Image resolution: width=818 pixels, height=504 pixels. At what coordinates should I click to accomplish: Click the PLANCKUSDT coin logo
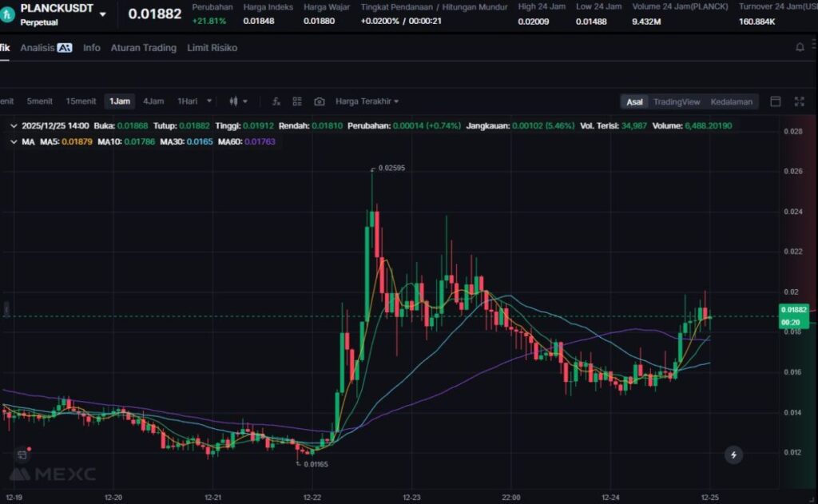[8, 14]
